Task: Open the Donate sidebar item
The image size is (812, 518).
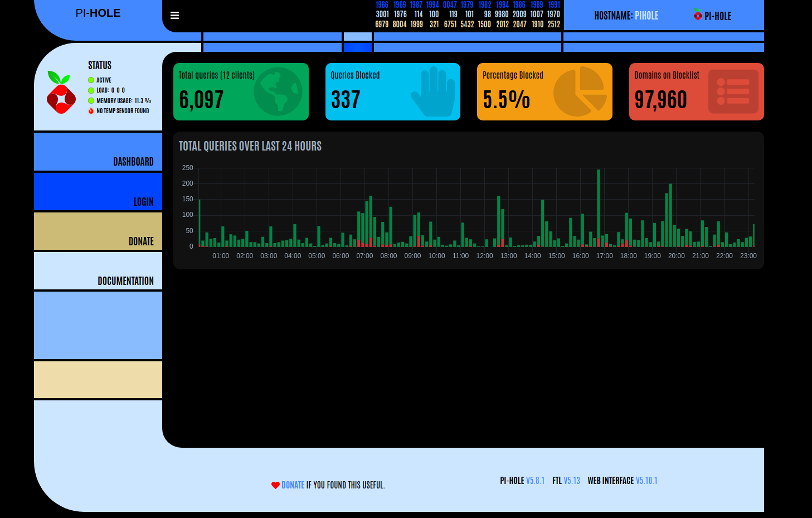Action: pos(98,231)
